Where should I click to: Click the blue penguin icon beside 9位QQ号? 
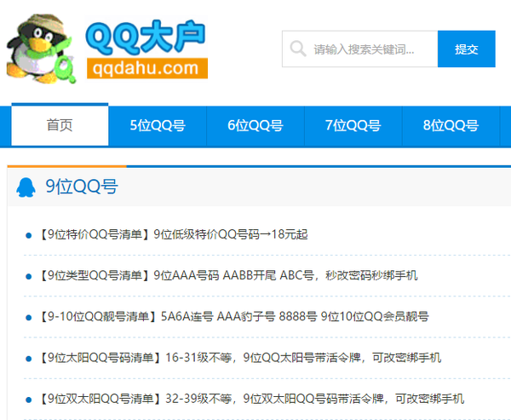click(26, 187)
